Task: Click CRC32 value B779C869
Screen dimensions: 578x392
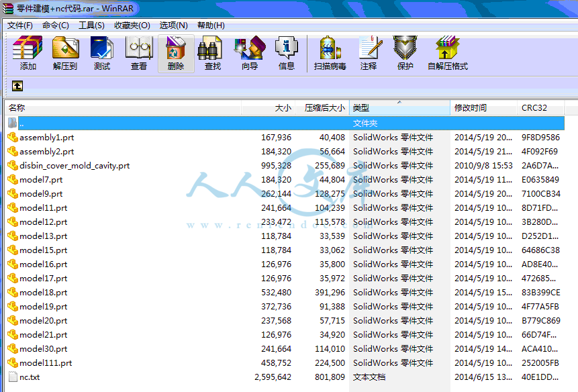Action: (541, 321)
